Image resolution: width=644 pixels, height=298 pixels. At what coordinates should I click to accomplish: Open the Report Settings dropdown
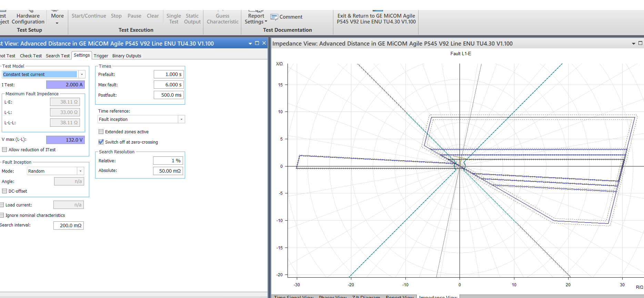pos(256,19)
